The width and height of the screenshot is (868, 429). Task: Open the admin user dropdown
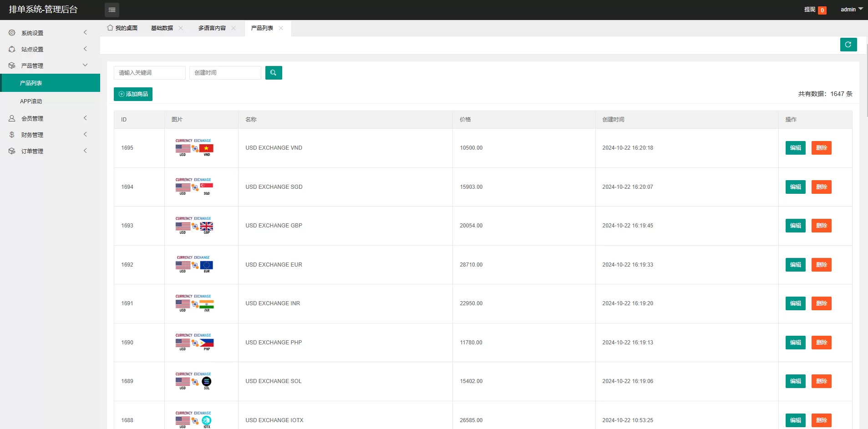coord(851,10)
